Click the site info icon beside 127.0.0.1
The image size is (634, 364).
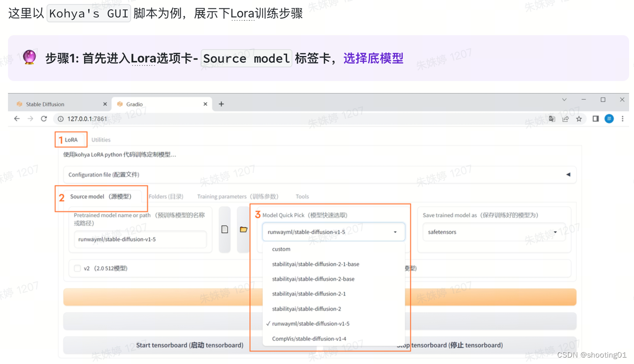pos(60,119)
